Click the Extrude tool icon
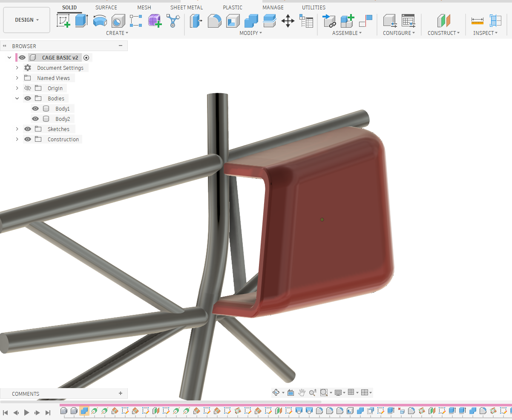 81,21
